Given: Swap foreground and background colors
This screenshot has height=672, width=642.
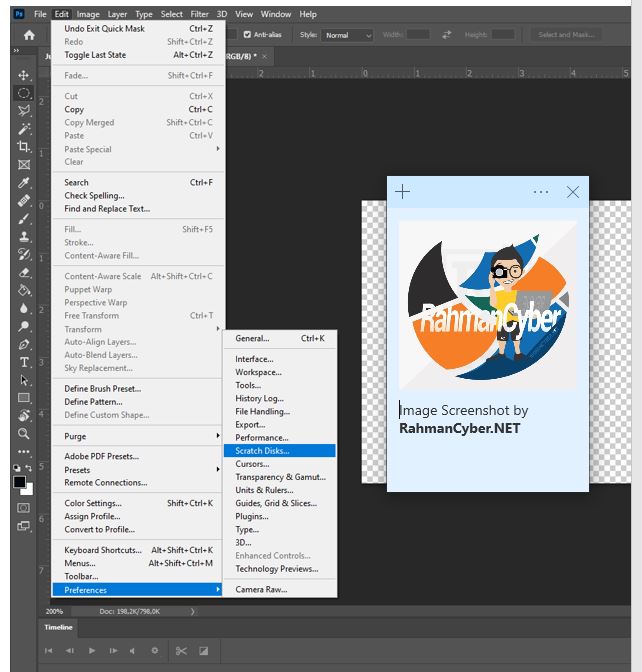Looking at the screenshot, I should (x=28, y=468).
